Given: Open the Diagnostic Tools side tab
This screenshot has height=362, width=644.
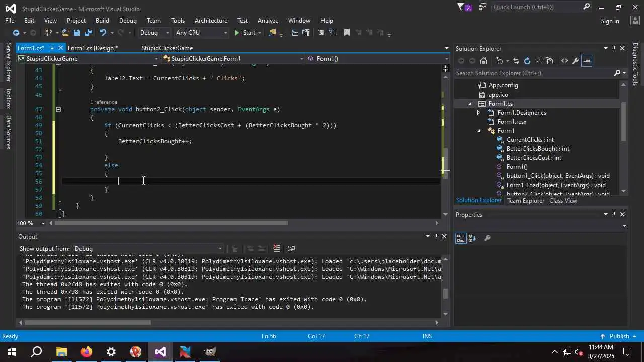Looking at the screenshot, I should 635,64.
